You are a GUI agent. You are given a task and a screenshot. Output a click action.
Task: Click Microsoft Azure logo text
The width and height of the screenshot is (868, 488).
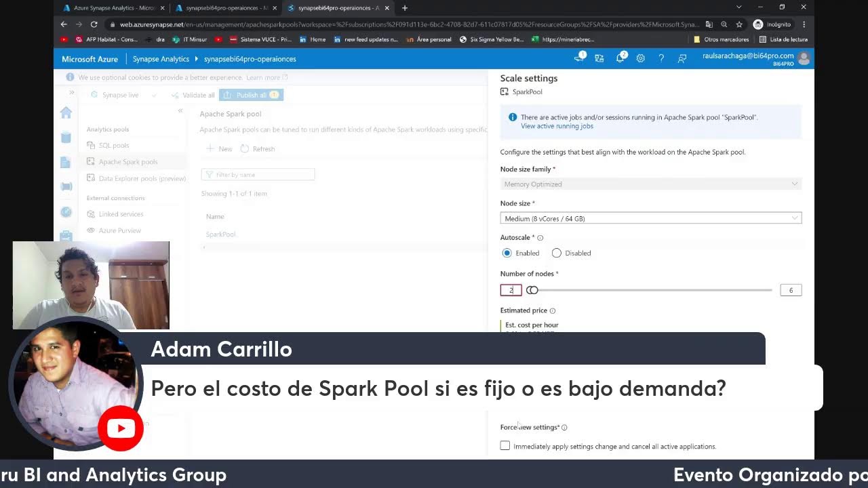coord(90,59)
